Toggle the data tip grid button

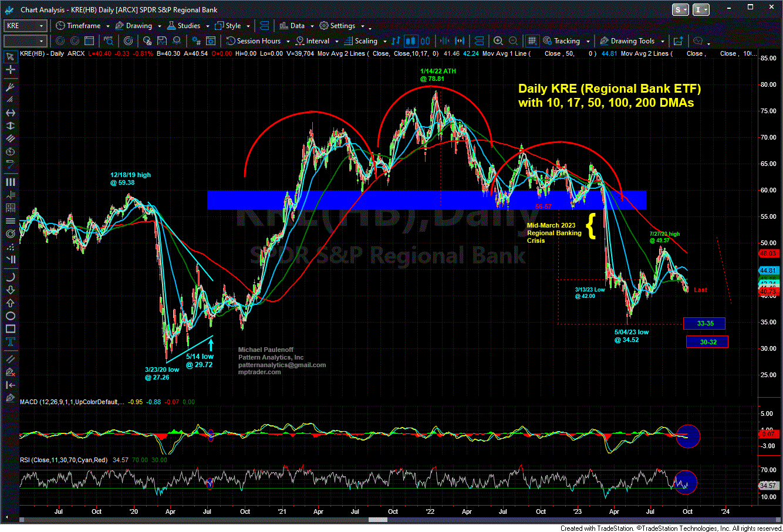[532, 41]
